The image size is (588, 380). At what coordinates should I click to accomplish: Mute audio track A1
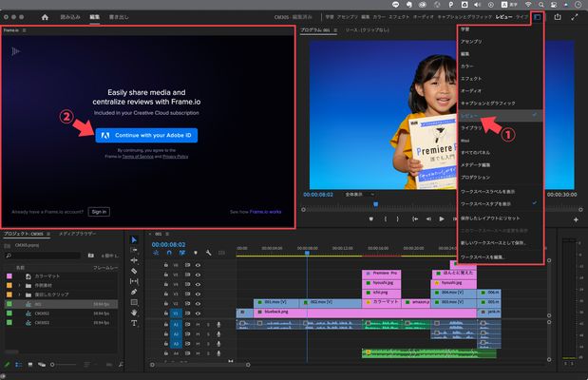[198, 324]
